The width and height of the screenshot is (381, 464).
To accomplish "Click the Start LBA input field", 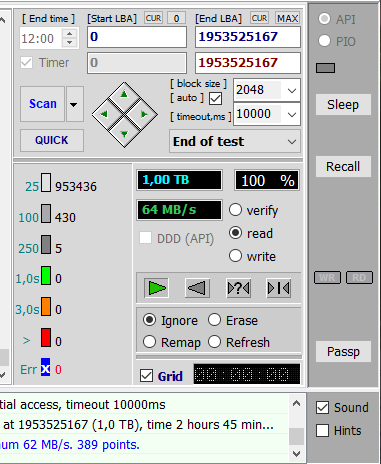I will tap(137, 37).
